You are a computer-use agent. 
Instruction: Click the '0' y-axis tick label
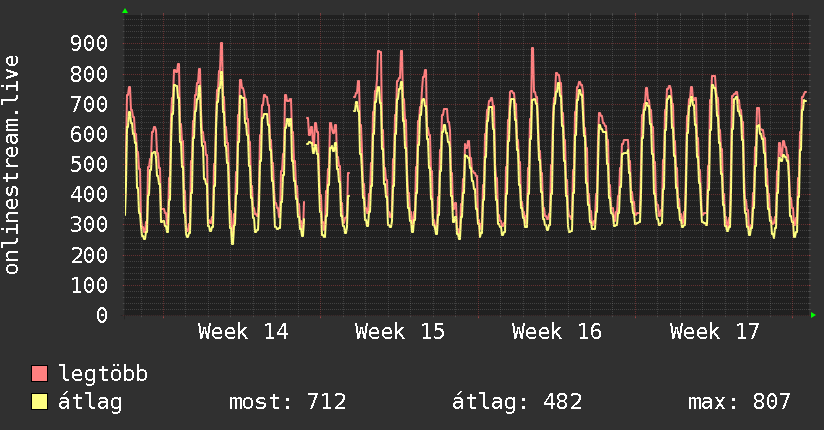tap(102, 315)
